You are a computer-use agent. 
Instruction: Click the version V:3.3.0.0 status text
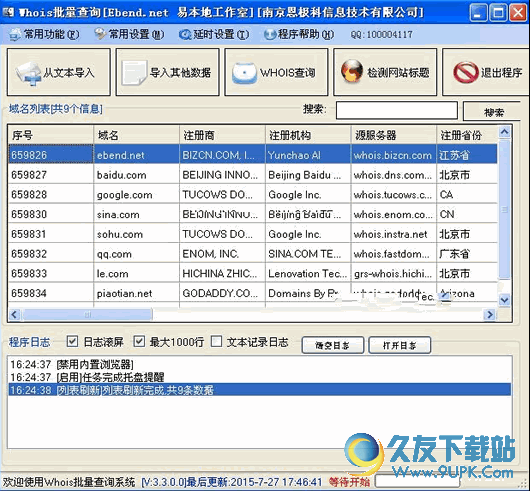tap(164, 482)
